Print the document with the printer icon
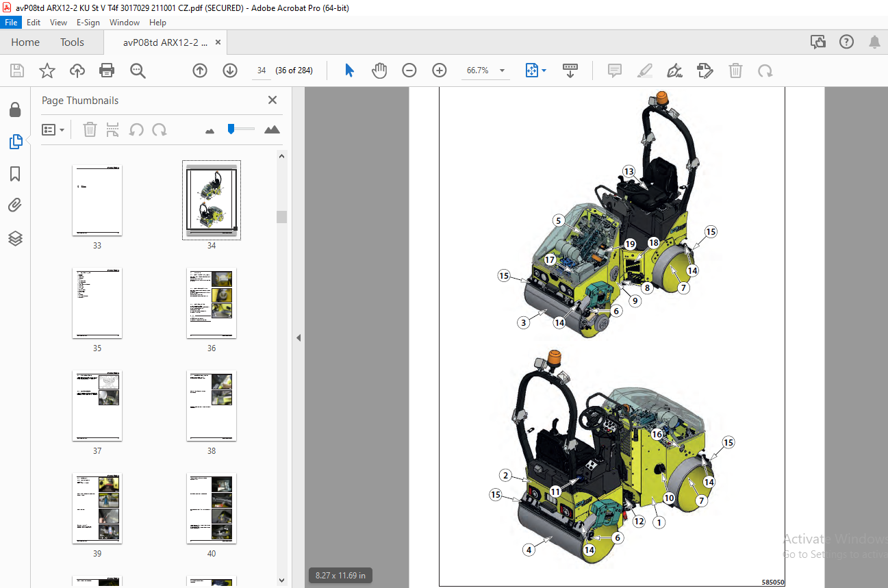This screenshot has width=888, height=588. pos(107,71)
